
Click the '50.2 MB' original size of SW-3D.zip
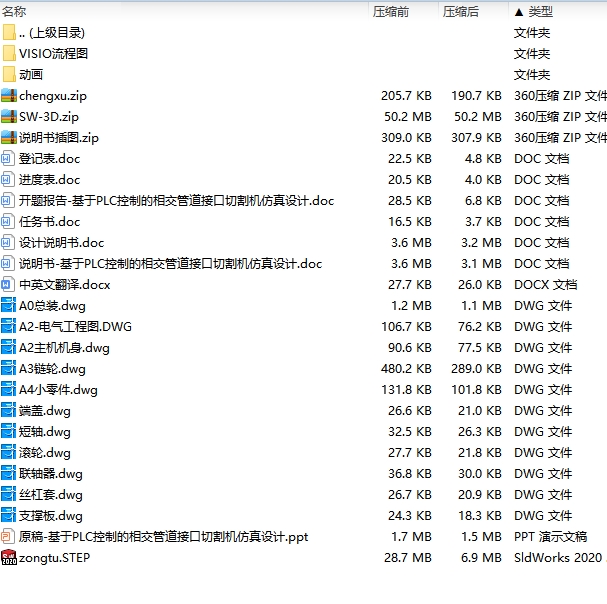pos(408,117)
